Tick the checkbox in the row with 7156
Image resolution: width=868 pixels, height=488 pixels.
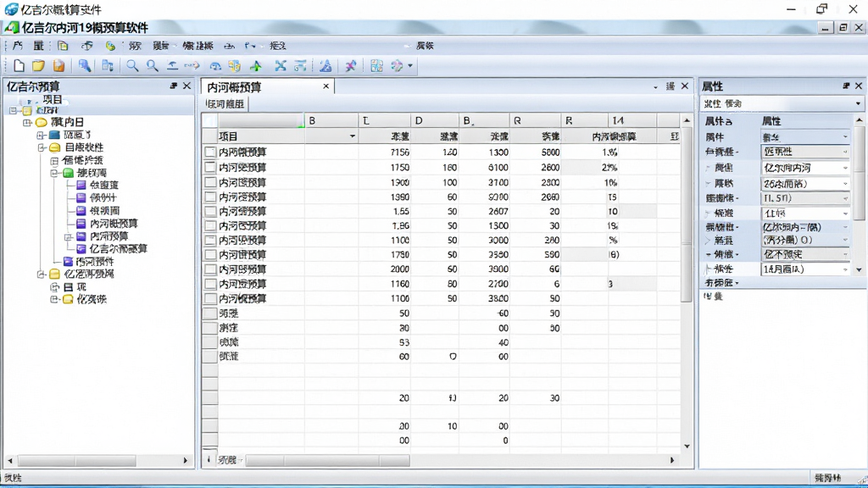[210, 152]
